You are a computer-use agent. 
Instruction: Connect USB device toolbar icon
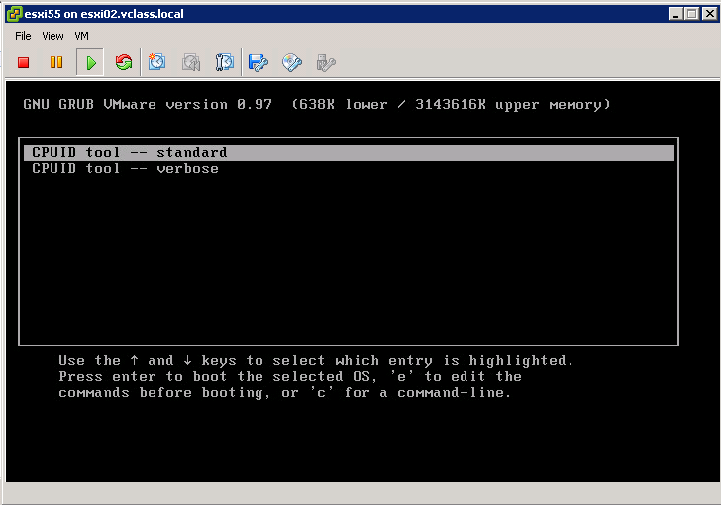tap(326, 62)
